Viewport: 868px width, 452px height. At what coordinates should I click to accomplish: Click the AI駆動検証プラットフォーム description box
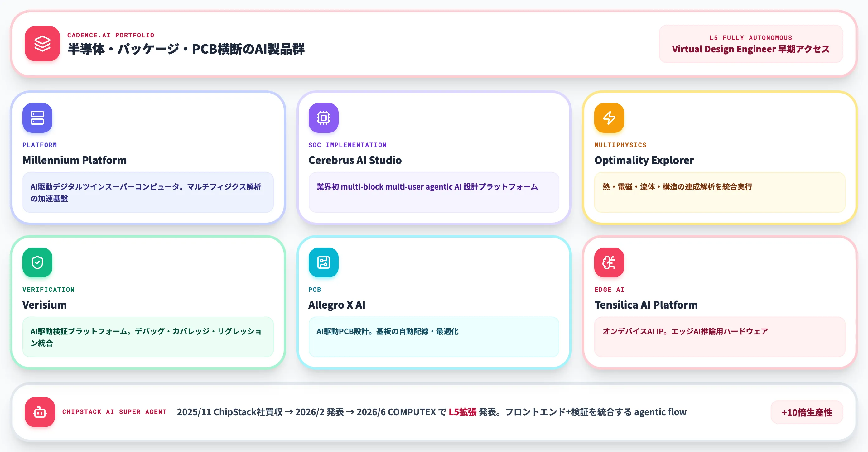(x=148, y=337)
